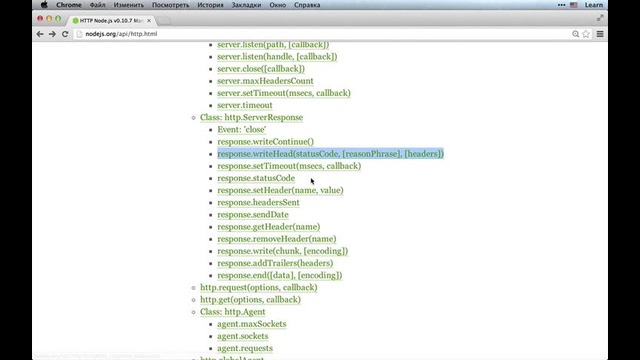Open http.get(options, callback) link
640x360 pixels.
[250, 300]
